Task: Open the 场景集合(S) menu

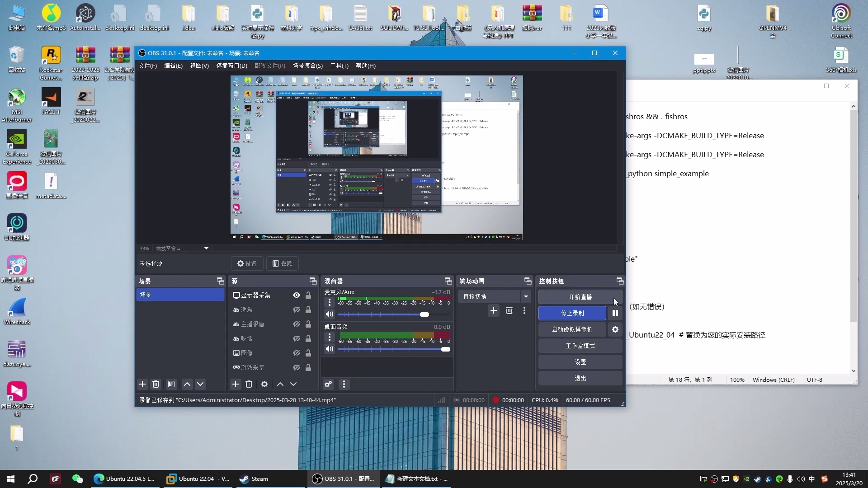Action: tap(307, 66)
